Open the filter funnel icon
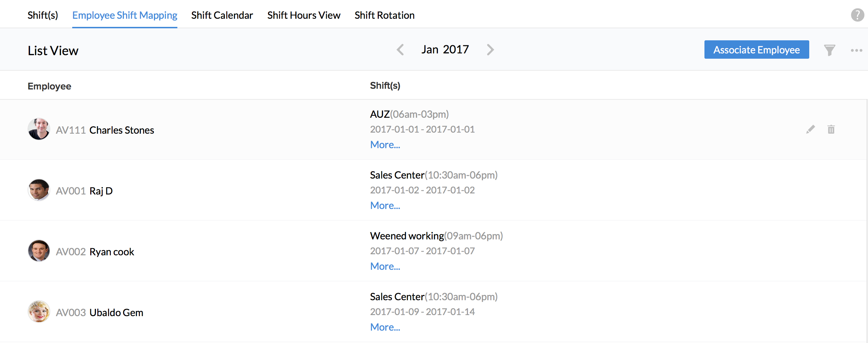The width and height of the screenshot is (868, 343). pyautogui.click(x=829, y=50)
